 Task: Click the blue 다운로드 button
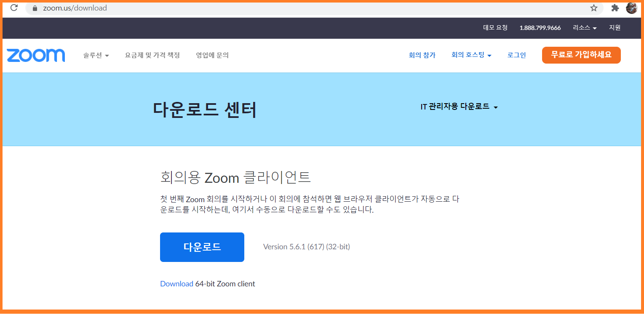[202, 247]
